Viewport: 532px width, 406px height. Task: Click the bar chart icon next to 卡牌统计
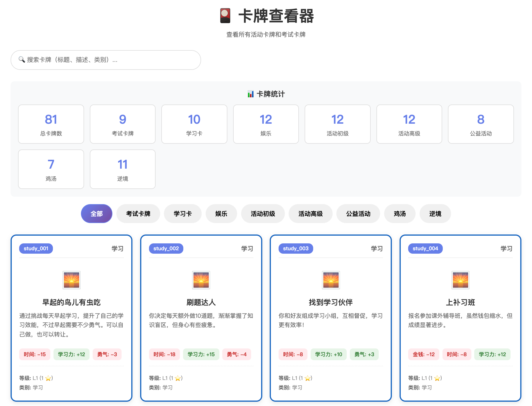pyautogui.click(x=250, y=94)
